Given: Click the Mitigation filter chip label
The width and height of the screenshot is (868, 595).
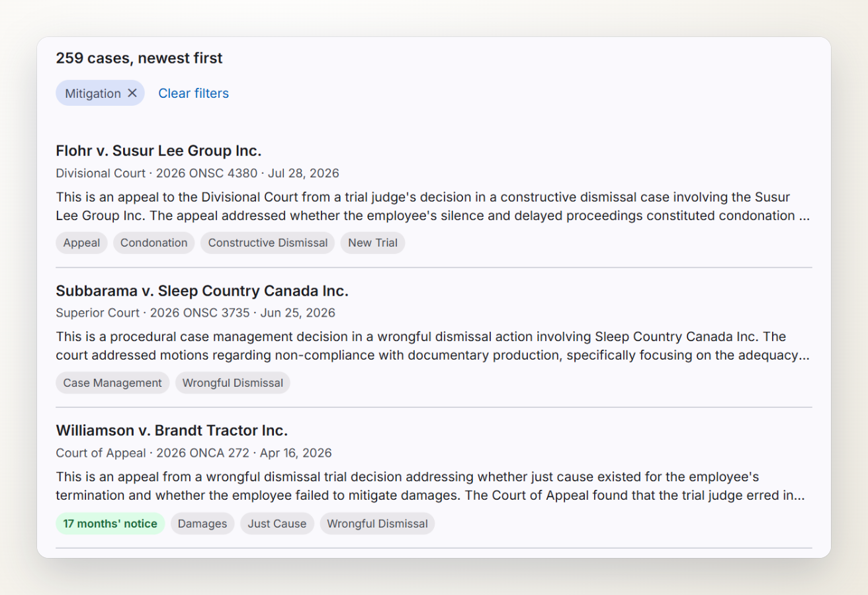Looking at the screenshot, I should tap(93, 93).
